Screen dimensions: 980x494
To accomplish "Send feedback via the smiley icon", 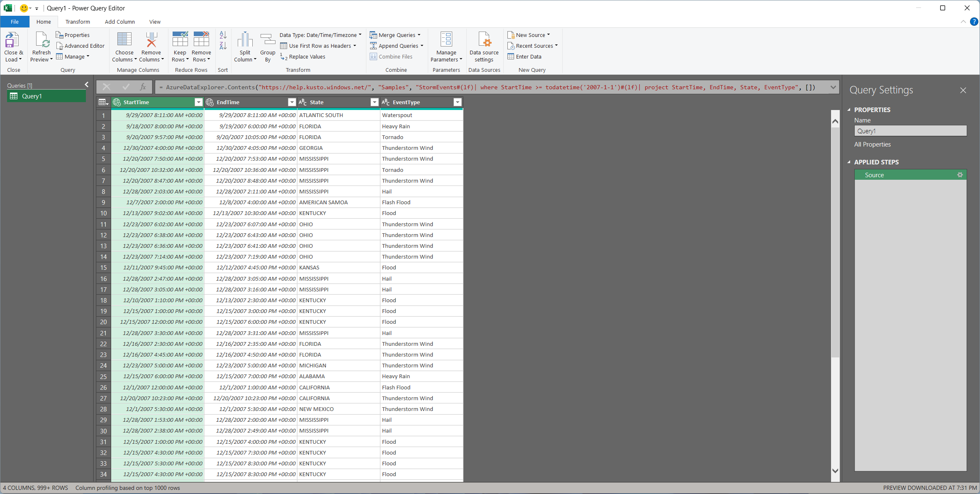I will click(x=24, y=8).
